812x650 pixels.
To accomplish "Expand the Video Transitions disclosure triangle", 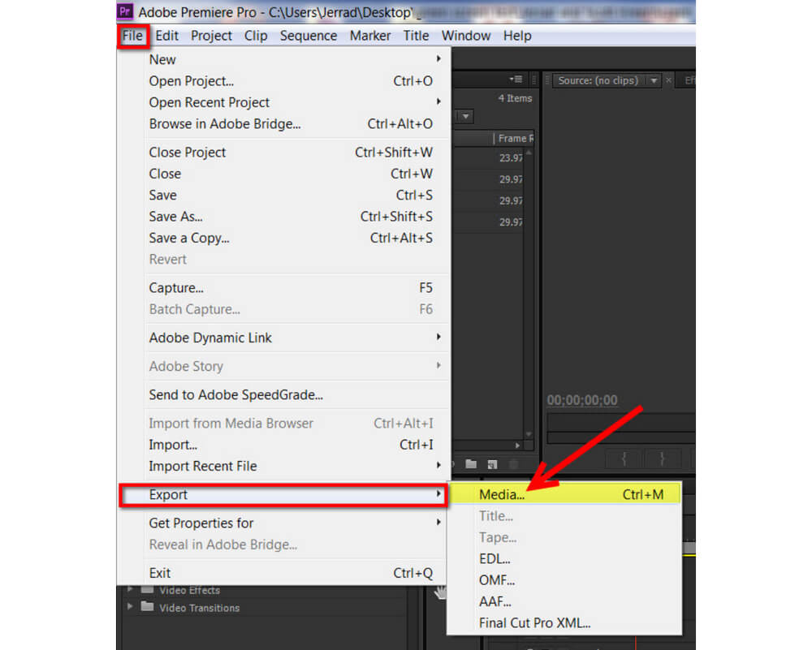I will [129, 608].
